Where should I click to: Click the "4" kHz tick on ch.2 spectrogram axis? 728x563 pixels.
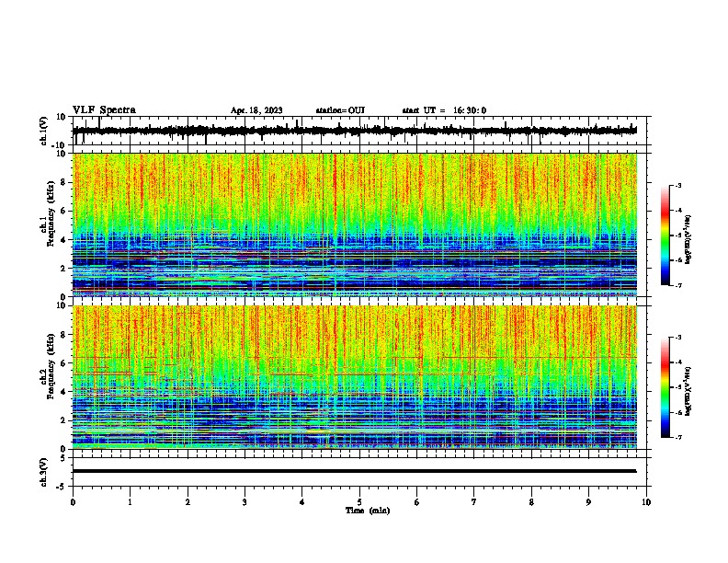point(63,392)
